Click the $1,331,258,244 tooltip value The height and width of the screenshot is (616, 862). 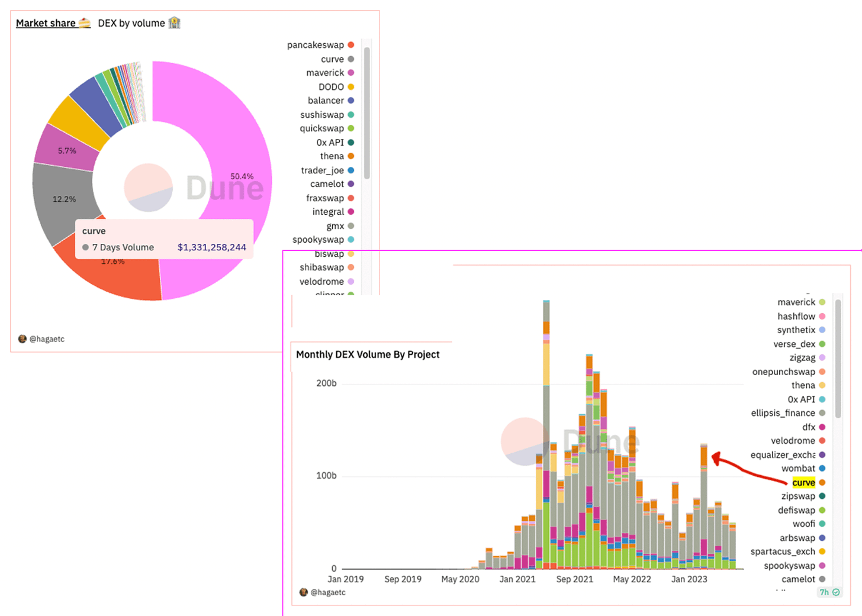212,247
